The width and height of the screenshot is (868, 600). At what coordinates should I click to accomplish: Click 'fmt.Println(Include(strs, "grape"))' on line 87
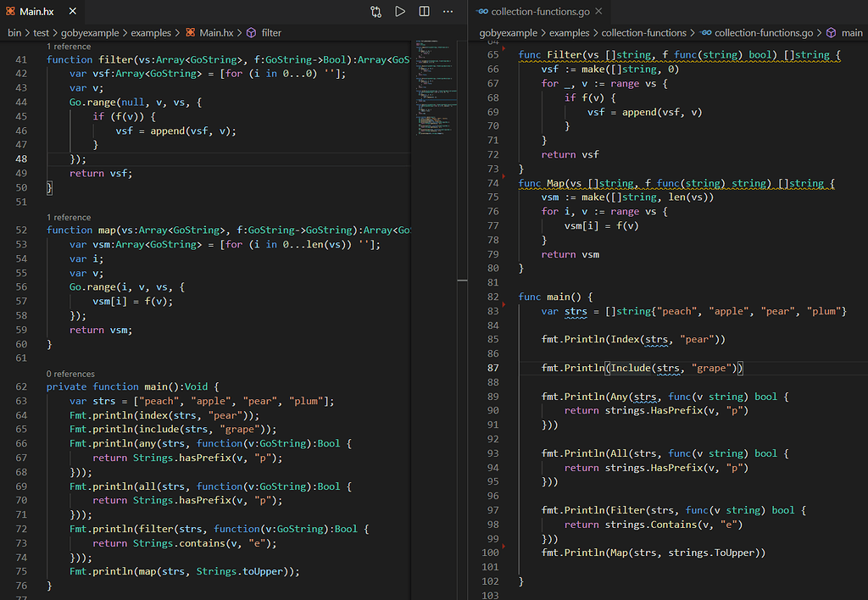(643, 368)
